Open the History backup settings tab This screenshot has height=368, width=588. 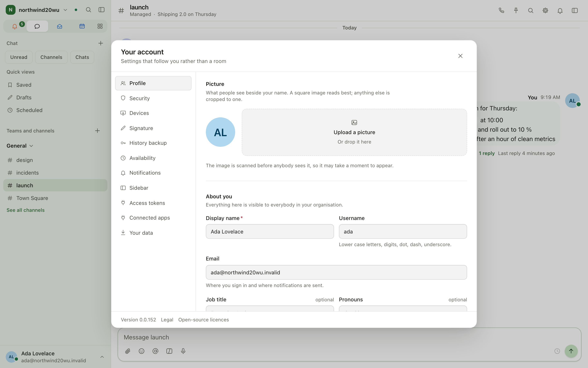(153, 143)
